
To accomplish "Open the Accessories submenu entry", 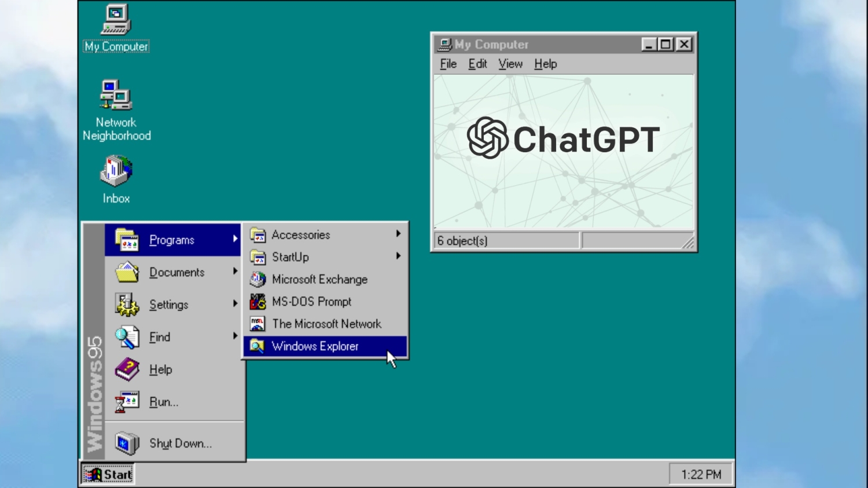I will [x=325, y=235].
